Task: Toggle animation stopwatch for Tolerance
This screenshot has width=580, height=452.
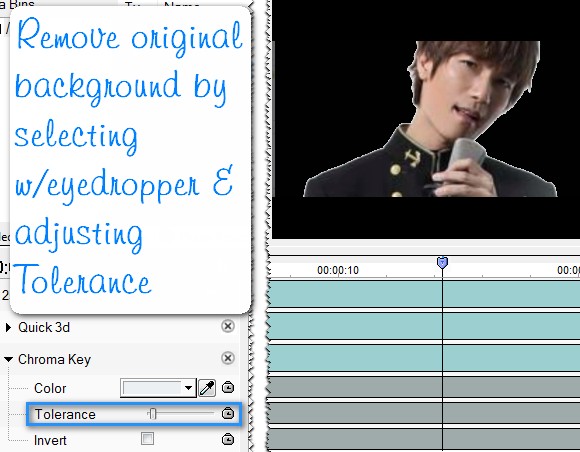Action: 228,413
